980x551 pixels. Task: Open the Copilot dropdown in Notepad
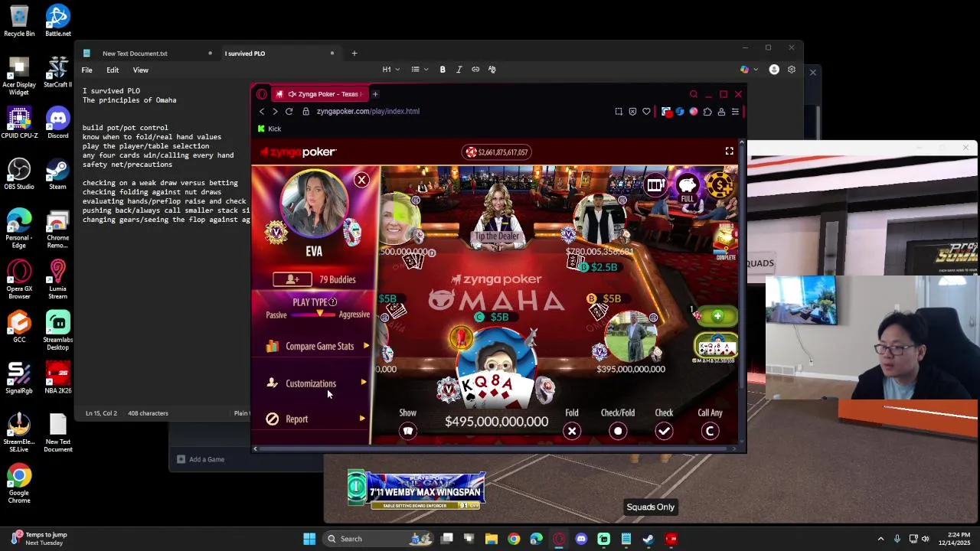click(x=749, y=70)
